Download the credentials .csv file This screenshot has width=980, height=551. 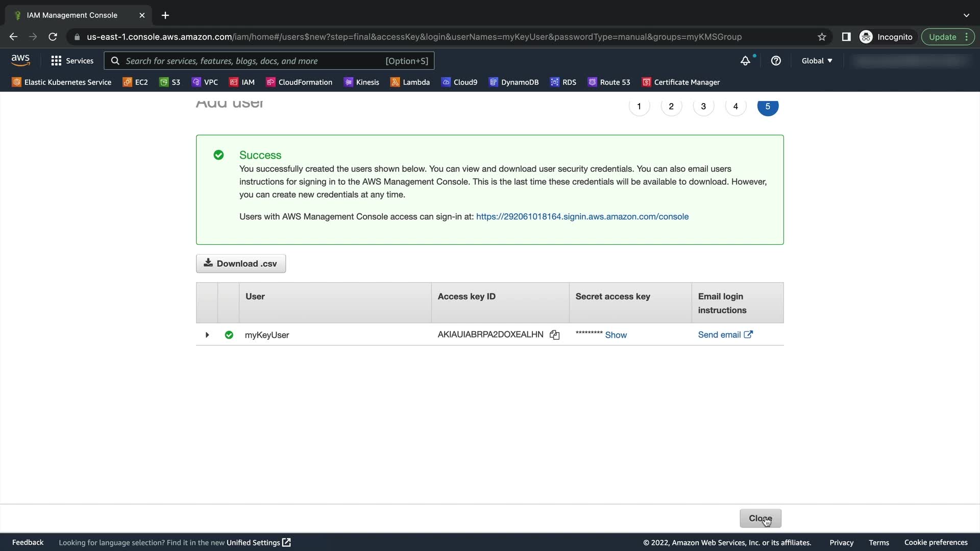click(241, 264)
